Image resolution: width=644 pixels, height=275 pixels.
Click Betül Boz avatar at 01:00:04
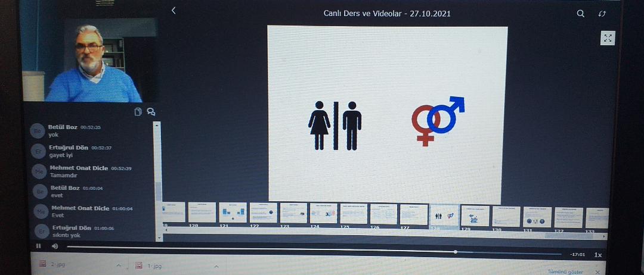pyautogui.click(x=41, y=192)
